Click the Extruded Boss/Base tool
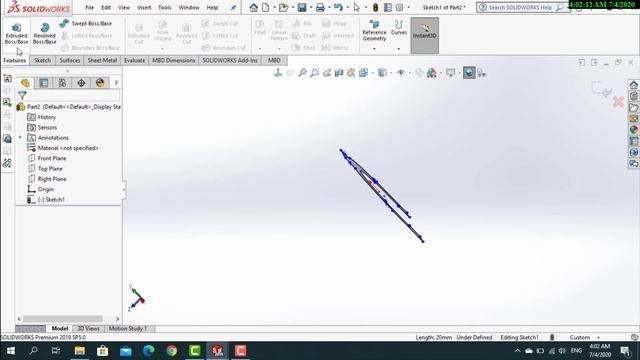 pos(16,33)
